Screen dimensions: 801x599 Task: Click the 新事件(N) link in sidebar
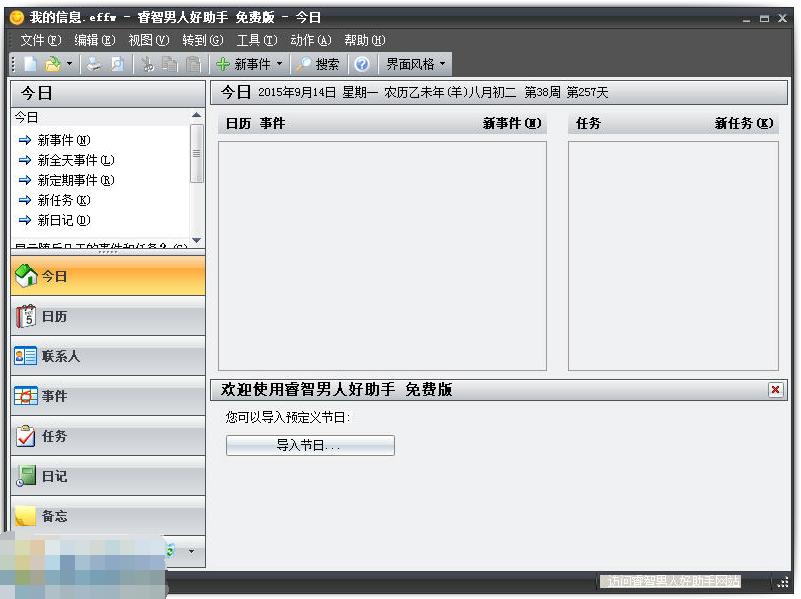coord(63,140)
